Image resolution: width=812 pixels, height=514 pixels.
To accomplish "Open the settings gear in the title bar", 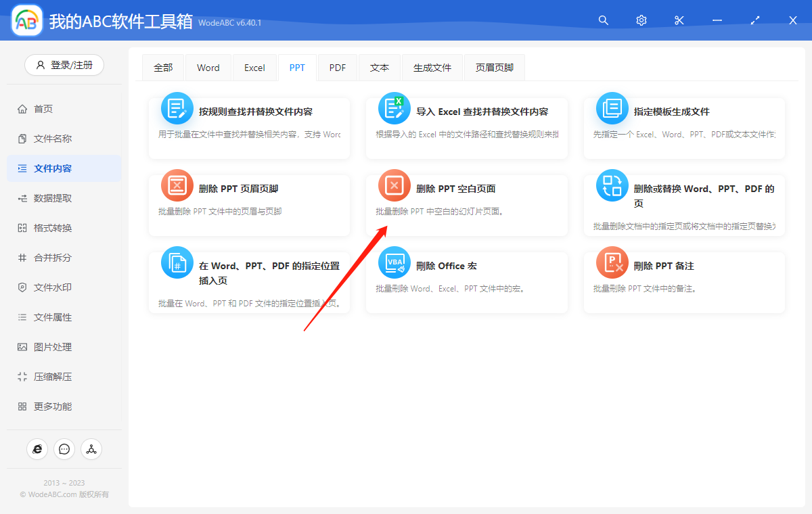I will tap(641, 20).
